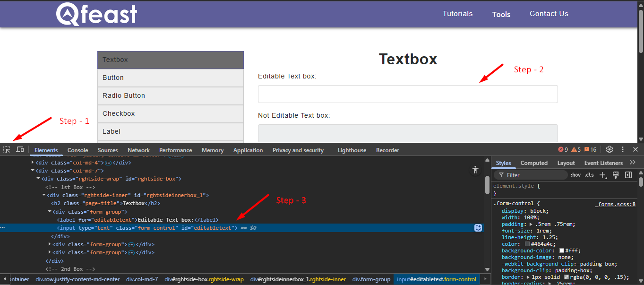Expand the div col-md-4 node
The width and height of the screenshot is (644, 285).
pos(33,163)
